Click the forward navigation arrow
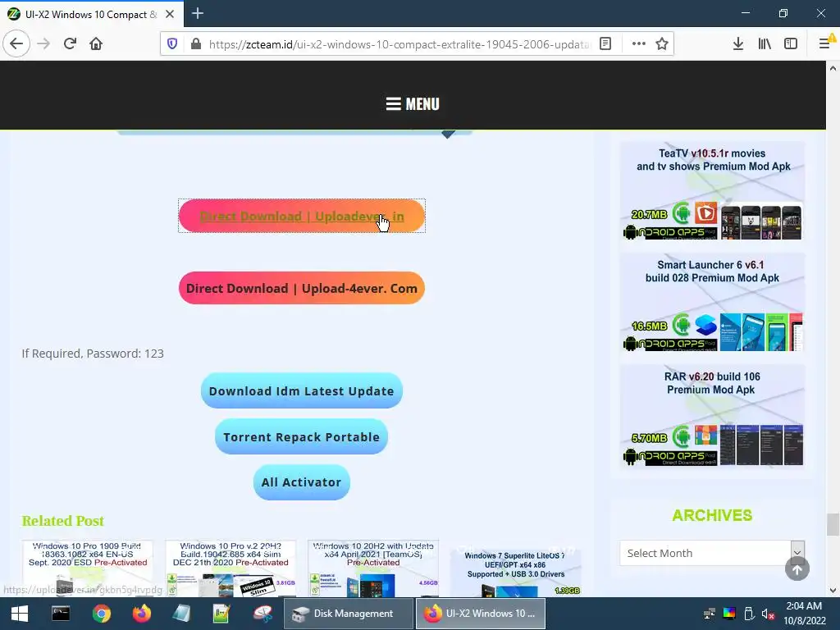840x630 pixels. pos(44,44)
